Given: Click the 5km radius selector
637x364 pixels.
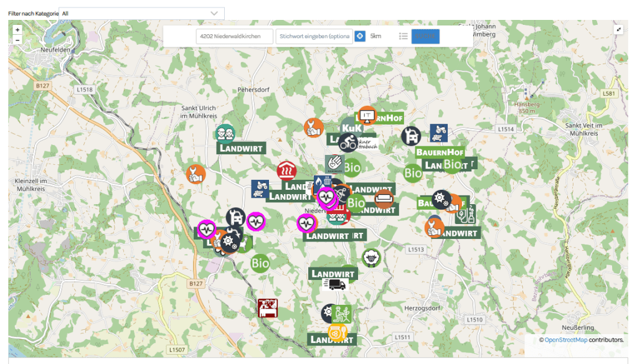Looking at the screenshot, I should point(375,37).
